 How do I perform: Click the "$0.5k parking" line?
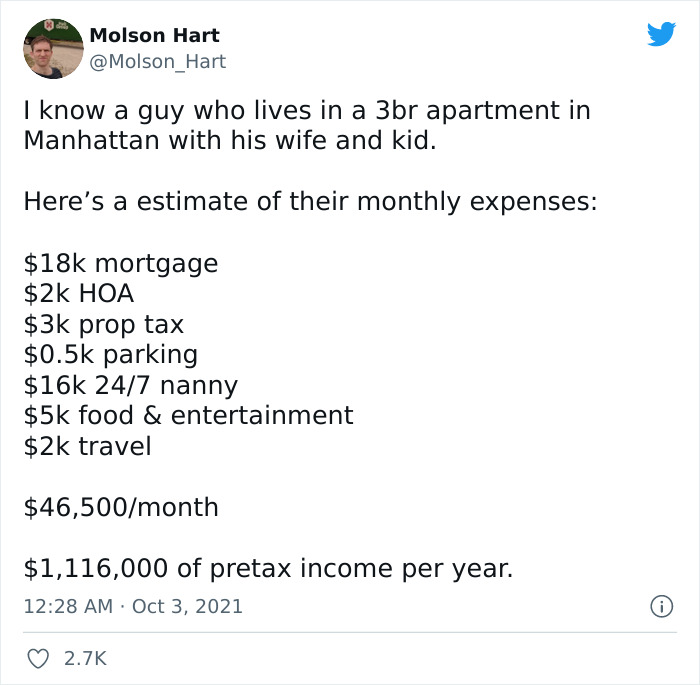(x=111, y=354)
